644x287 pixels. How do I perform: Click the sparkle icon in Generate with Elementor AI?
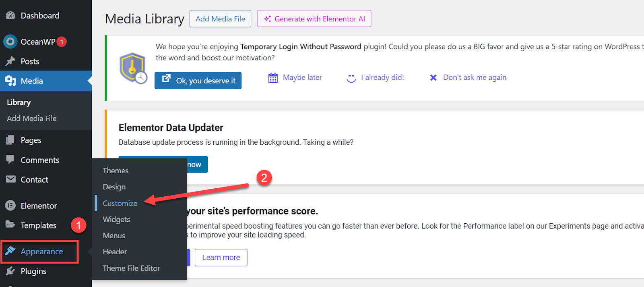point(267,19)
